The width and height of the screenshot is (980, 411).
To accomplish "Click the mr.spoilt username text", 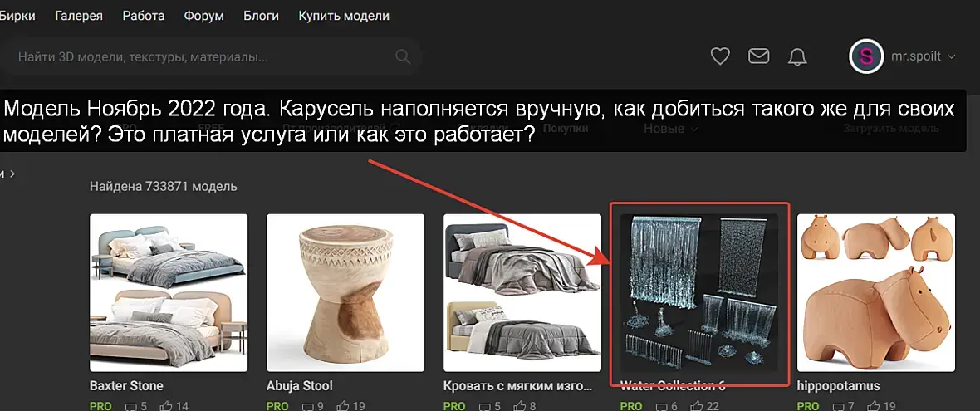I will (x=915, y=56).
